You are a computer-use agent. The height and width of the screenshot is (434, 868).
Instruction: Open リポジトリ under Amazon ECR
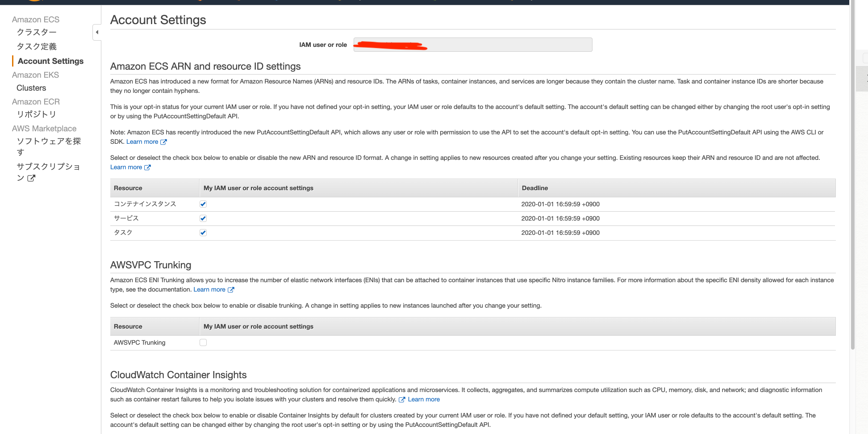coord(37,114)
